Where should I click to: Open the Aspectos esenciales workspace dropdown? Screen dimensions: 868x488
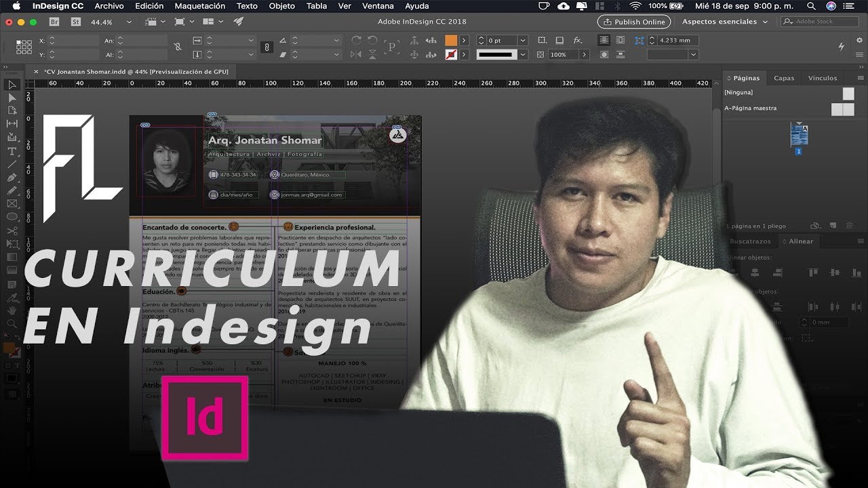pos(725,22)
